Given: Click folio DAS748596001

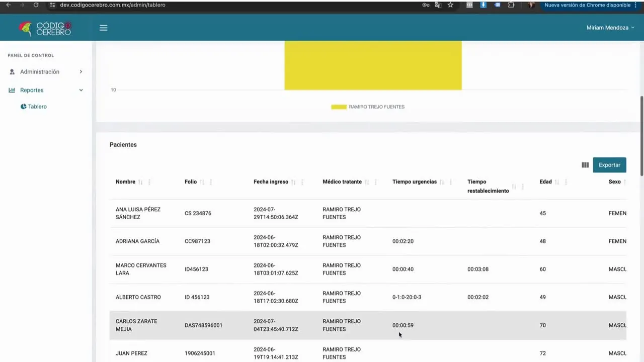Looking at the screenshot, I should (x=203, y=325).
